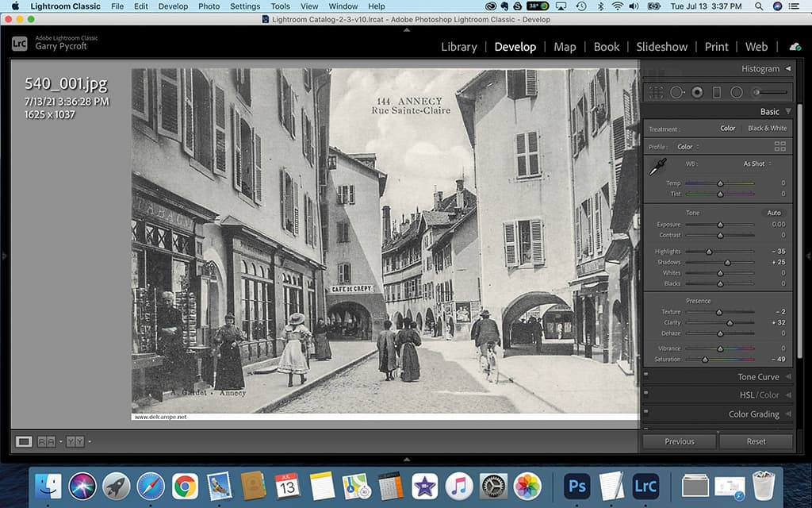This screenshot has width=812, height=508.
Task: Expand the HSL / Color panel
Action: point(788,395)
